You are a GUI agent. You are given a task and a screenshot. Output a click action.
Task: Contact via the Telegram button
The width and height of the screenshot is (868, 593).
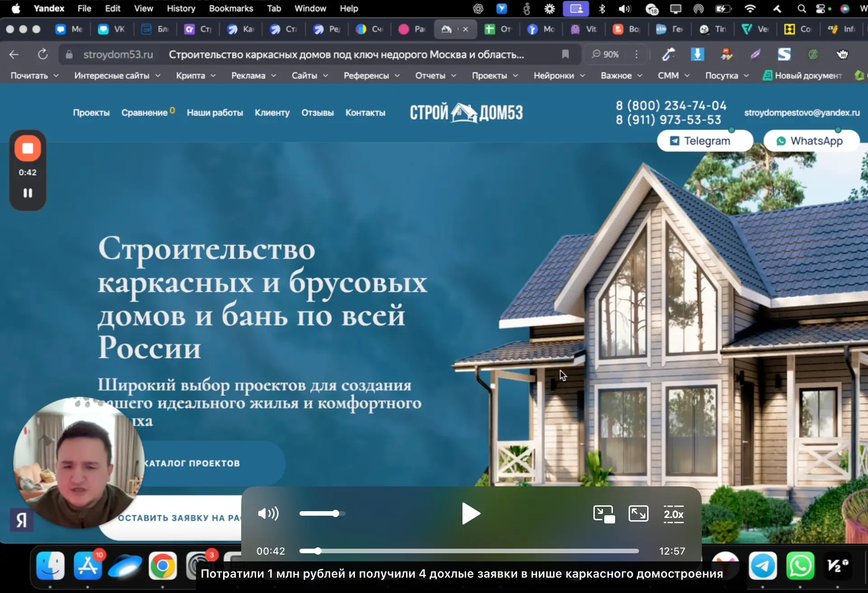705,141
